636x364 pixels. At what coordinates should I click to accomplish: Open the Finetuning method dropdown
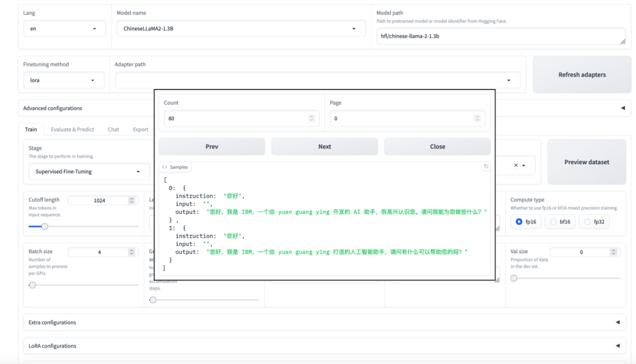click(x=63, y=80)
